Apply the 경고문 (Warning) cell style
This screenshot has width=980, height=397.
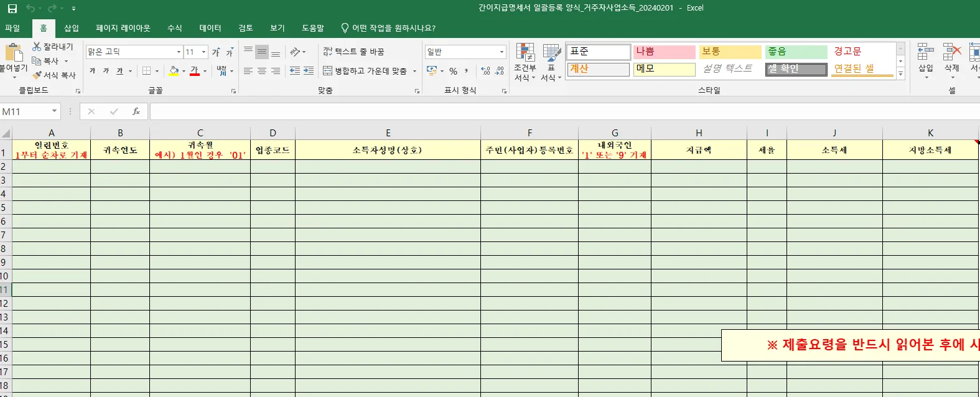point(862,52)
